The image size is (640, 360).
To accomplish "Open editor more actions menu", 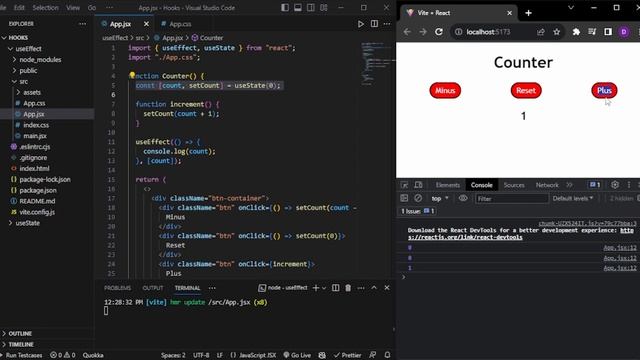I will (387, 24).
